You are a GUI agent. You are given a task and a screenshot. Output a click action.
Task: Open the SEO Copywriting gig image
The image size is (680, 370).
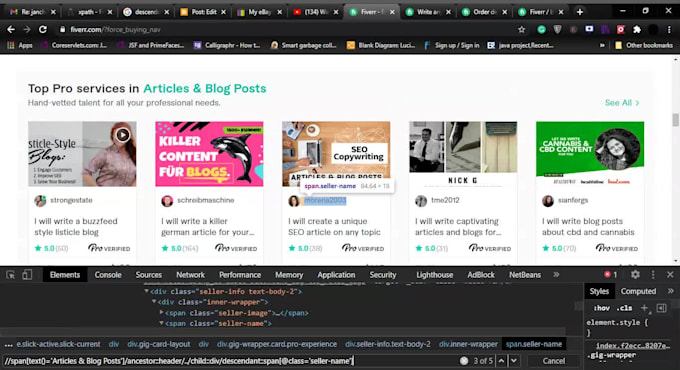(x=336, y=154)
